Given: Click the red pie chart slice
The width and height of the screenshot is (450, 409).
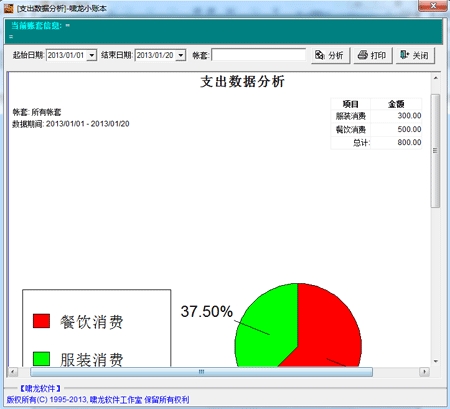Looking at the screenshot, I should (x=327, y=327).
